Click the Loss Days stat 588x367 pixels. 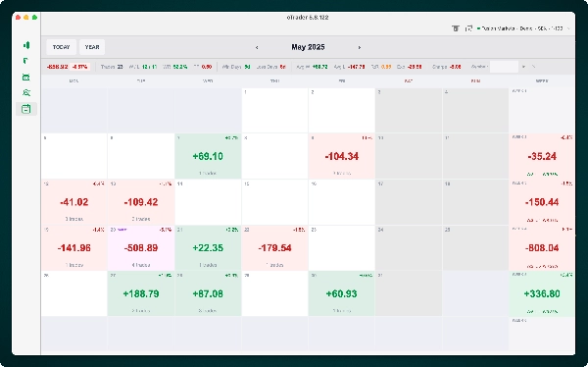pyautogui.click(x=271, y=67)
